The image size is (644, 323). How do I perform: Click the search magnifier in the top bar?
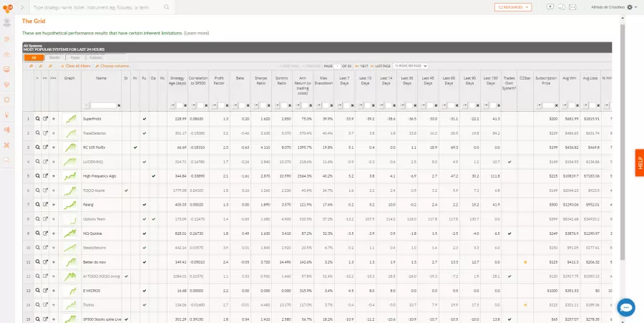tap(166, 7)
